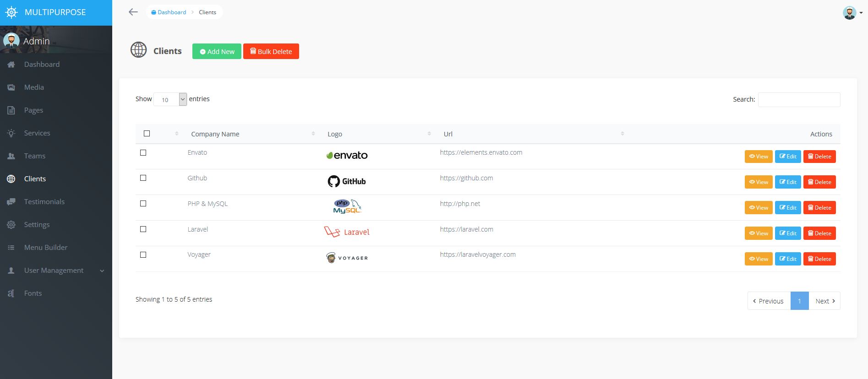Viewport: 868px width, 379px height.
Task: Check the PHP & MySQL row checkbox
Action: [143, 204]
